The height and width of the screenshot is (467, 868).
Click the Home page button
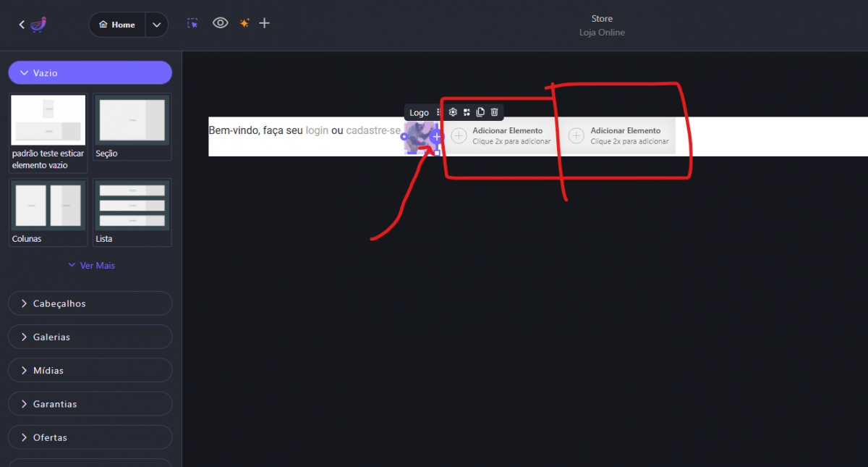coord(117,25)
